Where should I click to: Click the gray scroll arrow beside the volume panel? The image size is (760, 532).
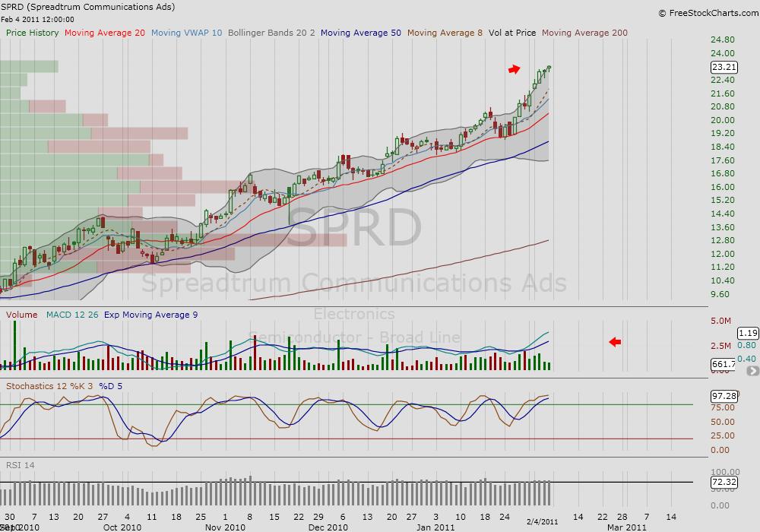click(x=752, y=371)
